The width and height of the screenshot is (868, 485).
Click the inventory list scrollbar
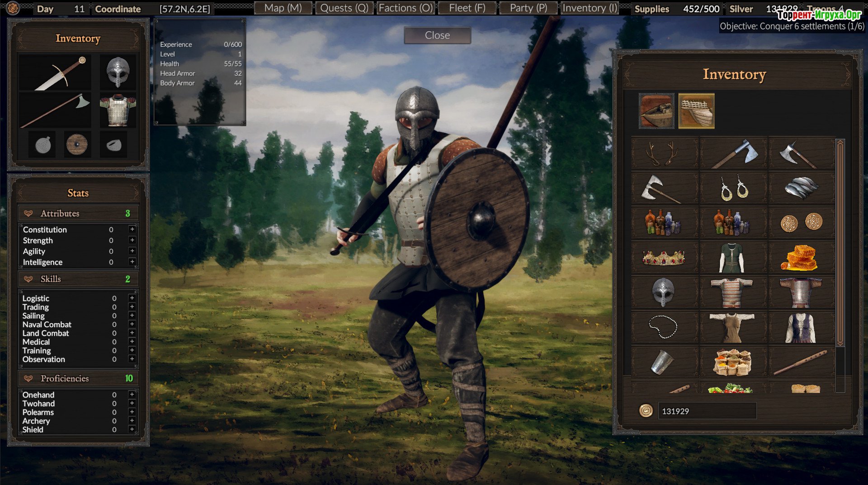click(840, 244)
